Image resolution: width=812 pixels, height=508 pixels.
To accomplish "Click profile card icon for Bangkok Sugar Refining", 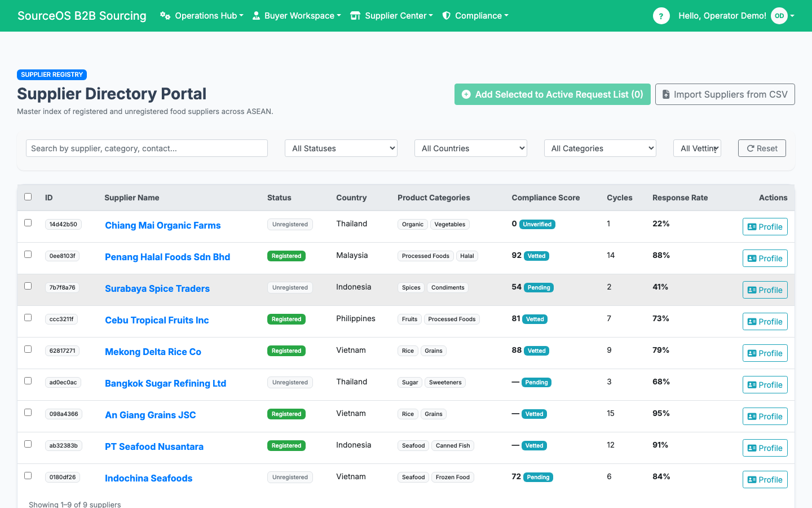I will [x=752, y=385].
